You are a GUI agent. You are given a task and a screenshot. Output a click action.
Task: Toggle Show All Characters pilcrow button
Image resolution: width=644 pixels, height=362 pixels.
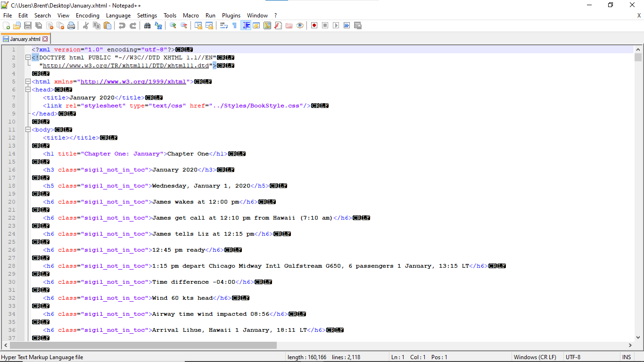pyautogui.click(x=235, y=25)
